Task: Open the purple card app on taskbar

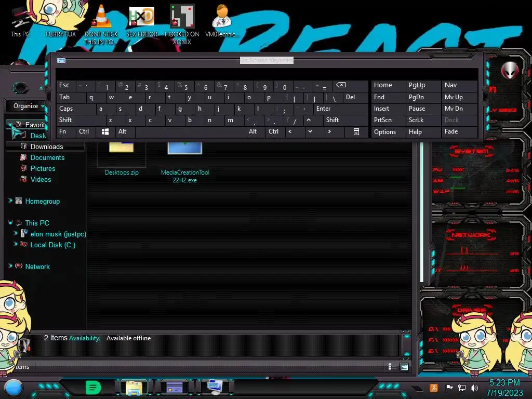Action: coord(175,388)
